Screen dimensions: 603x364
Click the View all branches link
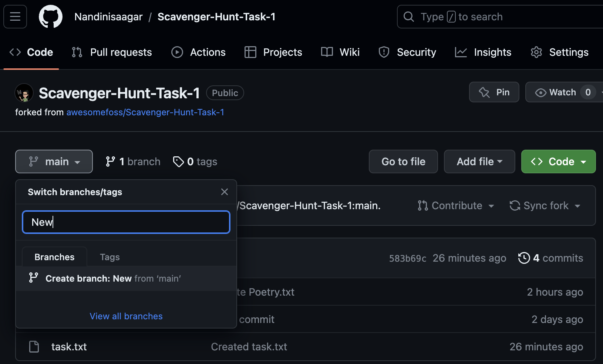coord(126,316)
